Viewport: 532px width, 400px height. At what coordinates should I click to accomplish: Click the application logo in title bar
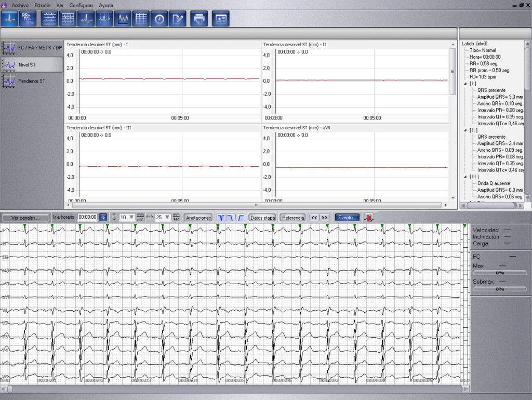coord(4,5)
